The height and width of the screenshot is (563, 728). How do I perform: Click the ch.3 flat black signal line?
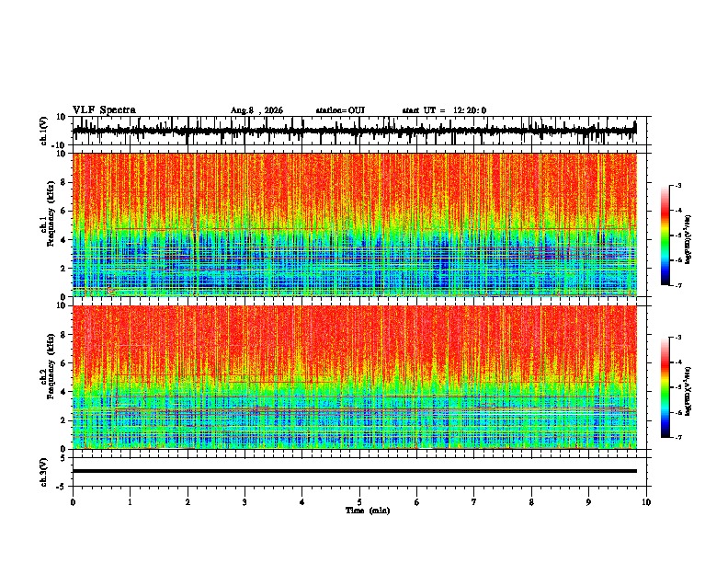click(x=354, y=471)
